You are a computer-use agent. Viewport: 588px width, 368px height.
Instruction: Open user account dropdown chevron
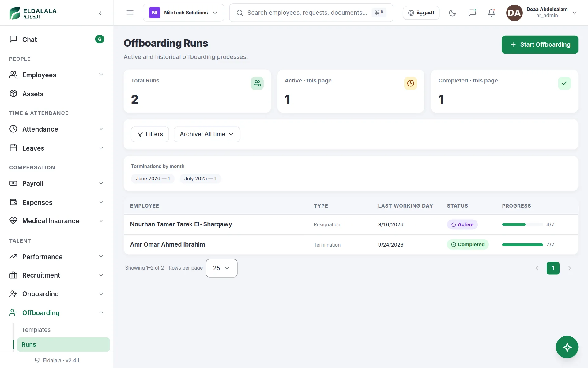[x=575, y=13]
